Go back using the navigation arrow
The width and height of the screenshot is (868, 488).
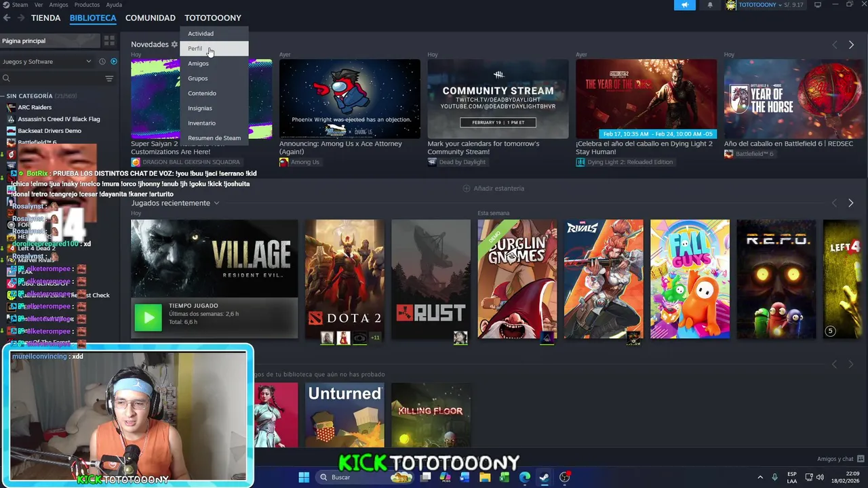coord(7,18)
